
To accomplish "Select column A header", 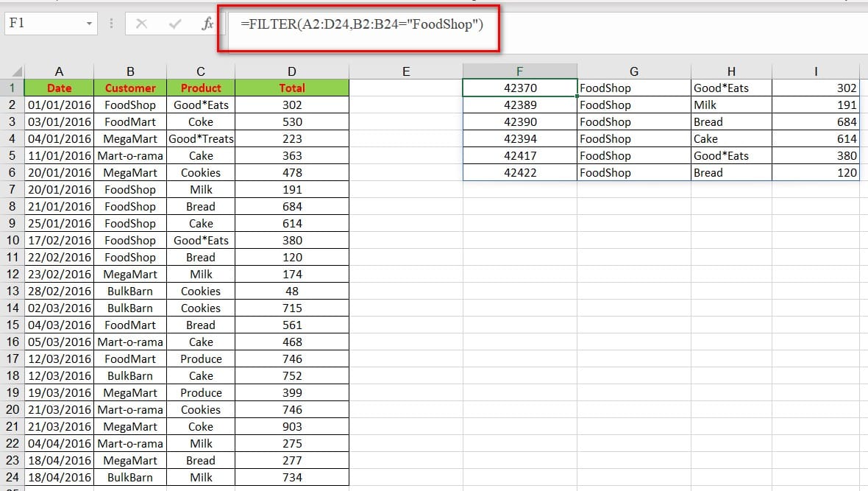I will 59,71.
